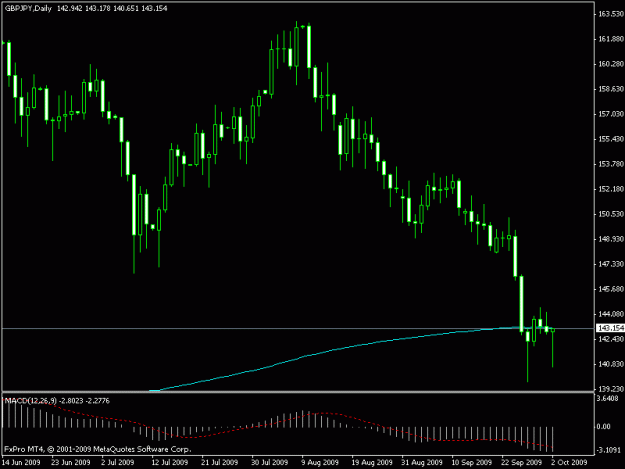The image size is (625, 469).
Task: Click the 157.030 price scale label
Action: (611, 114)
